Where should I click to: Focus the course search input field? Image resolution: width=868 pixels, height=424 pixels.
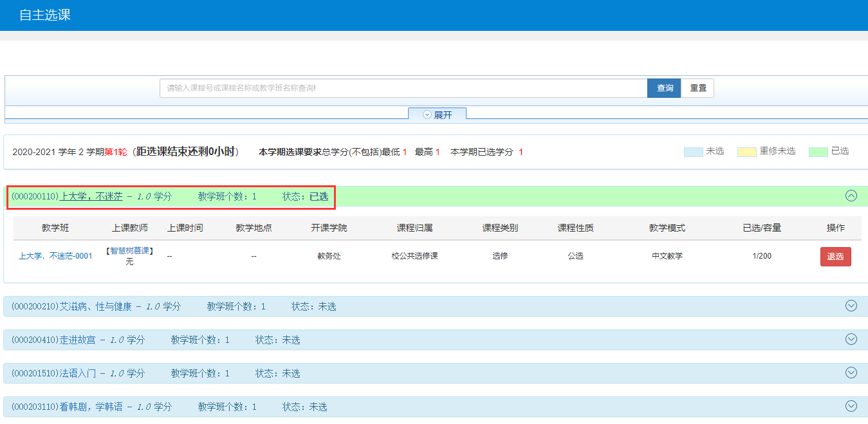tap(403, 88)
